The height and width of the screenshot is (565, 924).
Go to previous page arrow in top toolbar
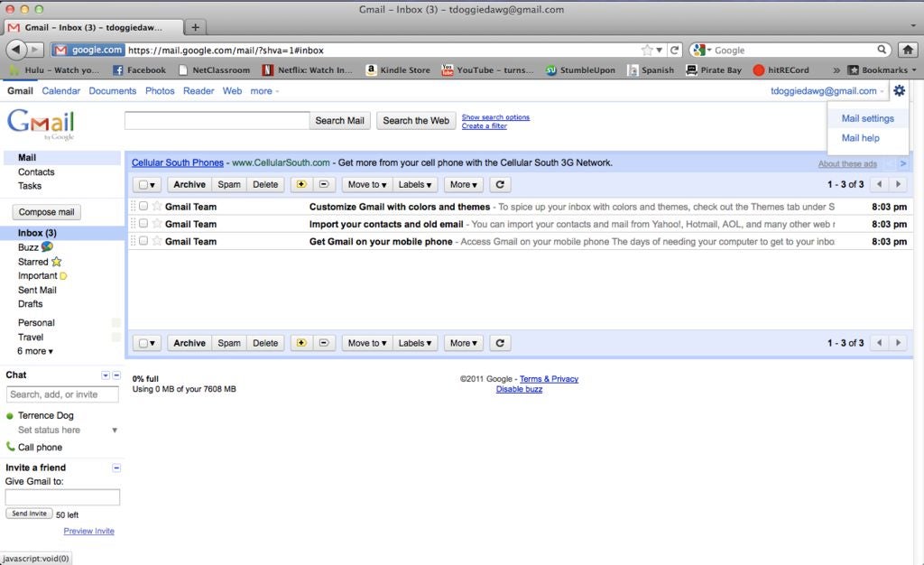tap(879, 184)
